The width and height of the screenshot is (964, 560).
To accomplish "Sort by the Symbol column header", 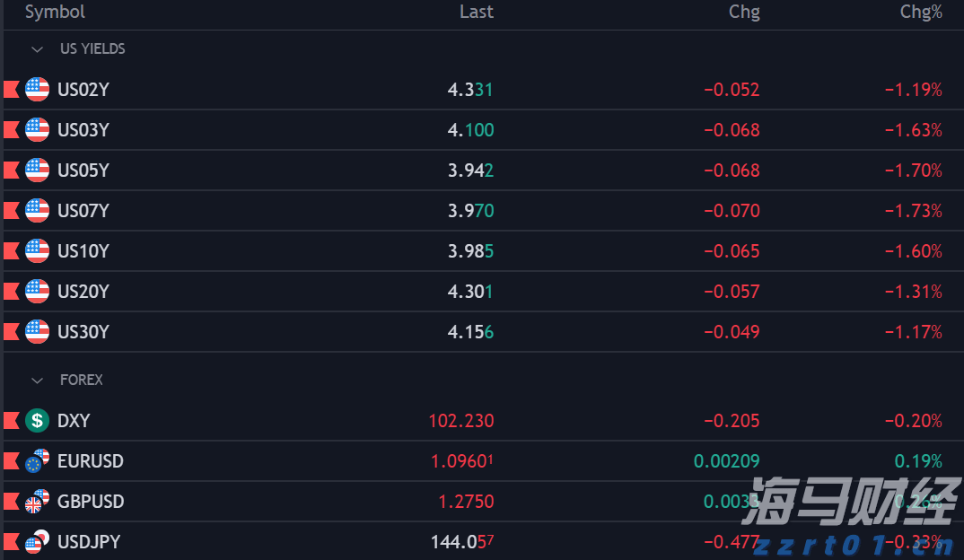I will point(55,12).
